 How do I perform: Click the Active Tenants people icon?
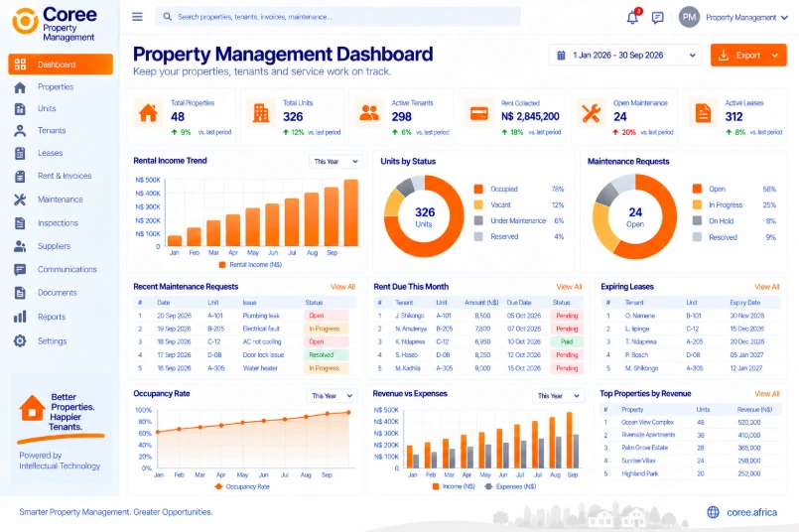pos(369,112)
